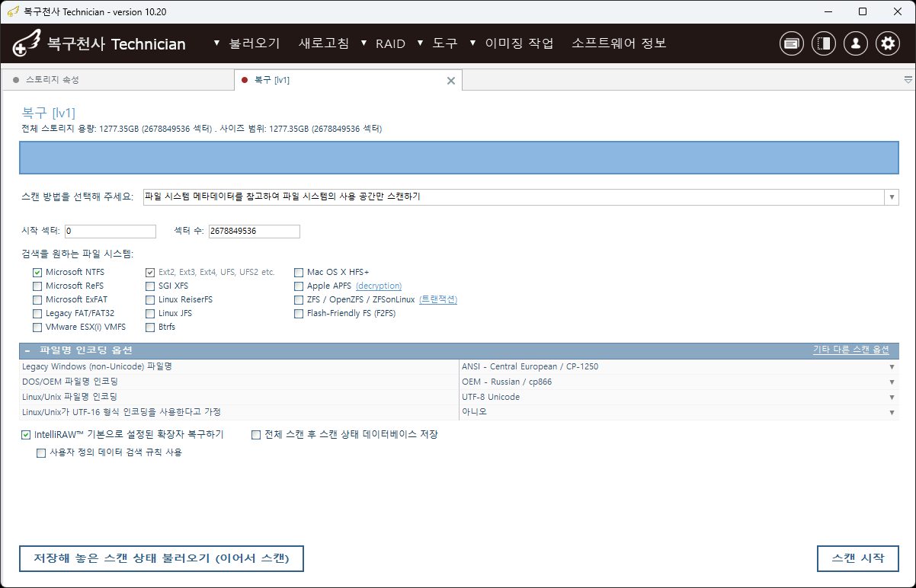Enable the SGI XFS checkbox
The image size is (916, 588).
150,286
